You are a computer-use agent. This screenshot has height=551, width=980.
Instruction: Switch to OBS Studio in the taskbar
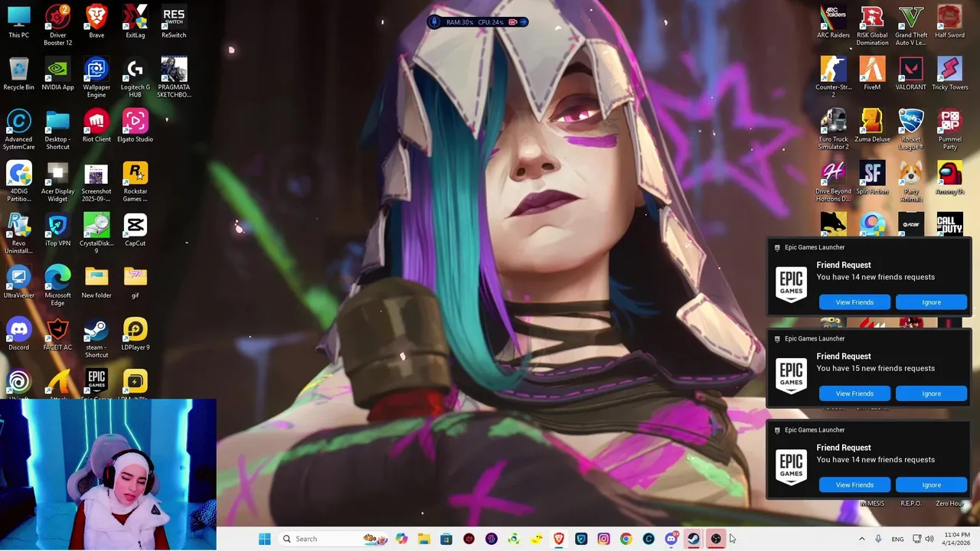(x=716, y=539)
